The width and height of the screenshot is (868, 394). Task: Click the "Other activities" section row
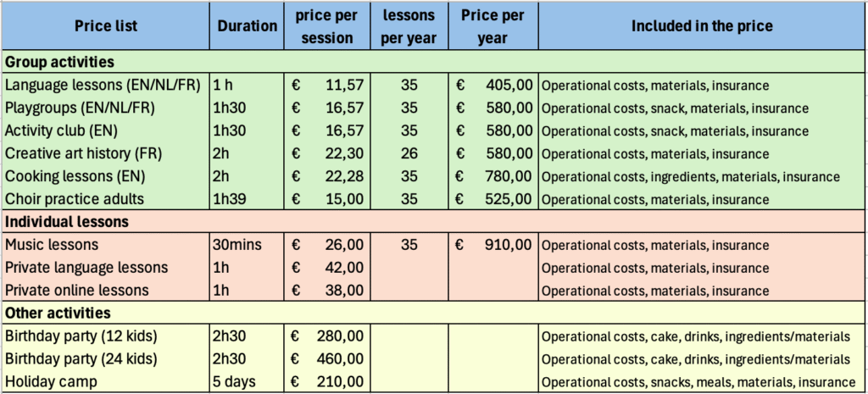[x=58, y=313]
